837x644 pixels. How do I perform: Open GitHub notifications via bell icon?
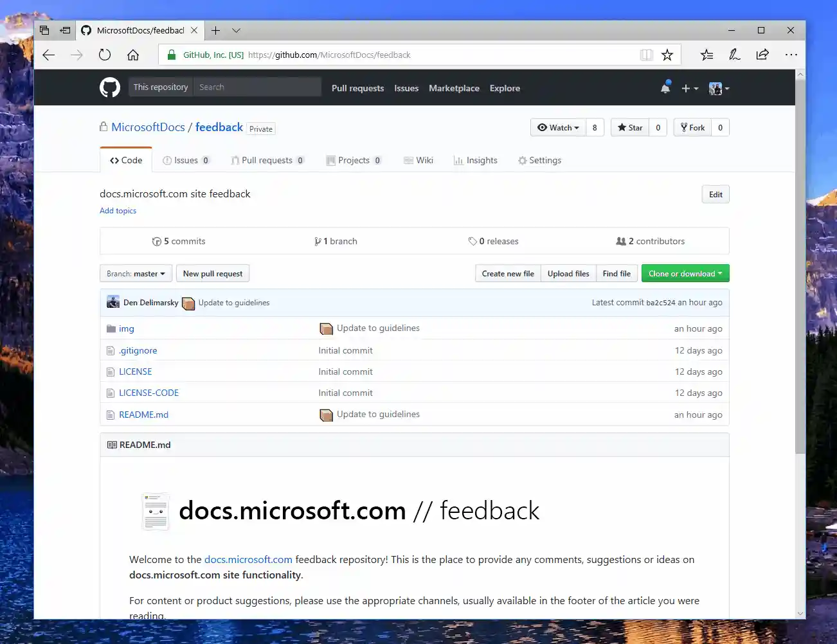[665, 88]
